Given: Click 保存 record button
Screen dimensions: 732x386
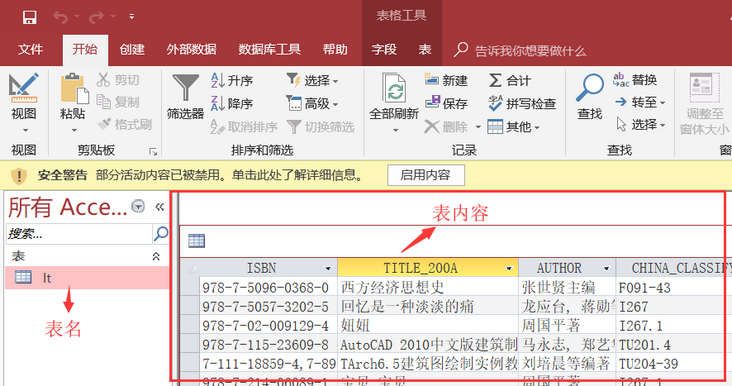Looking at the screenshot, I should (x=446, y=103).
